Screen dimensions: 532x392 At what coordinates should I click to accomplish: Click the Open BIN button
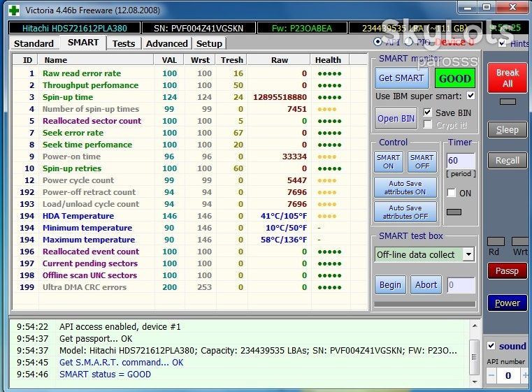tap(396, 118)
